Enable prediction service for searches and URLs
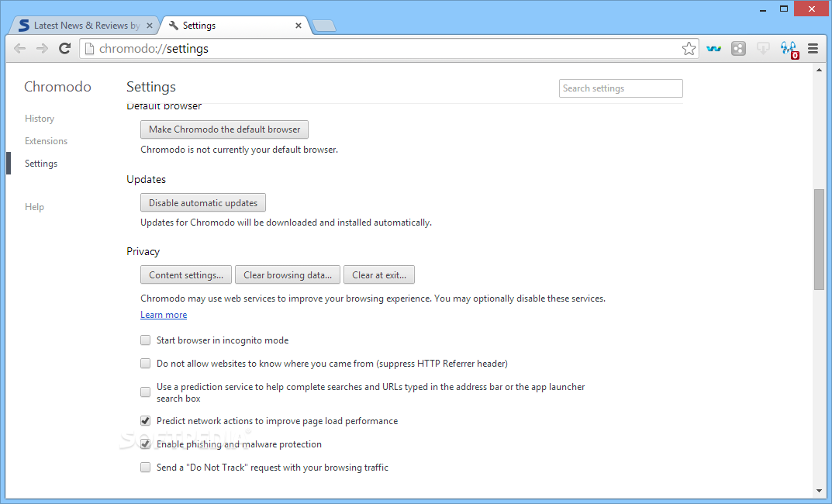 [x=146, y=392]
